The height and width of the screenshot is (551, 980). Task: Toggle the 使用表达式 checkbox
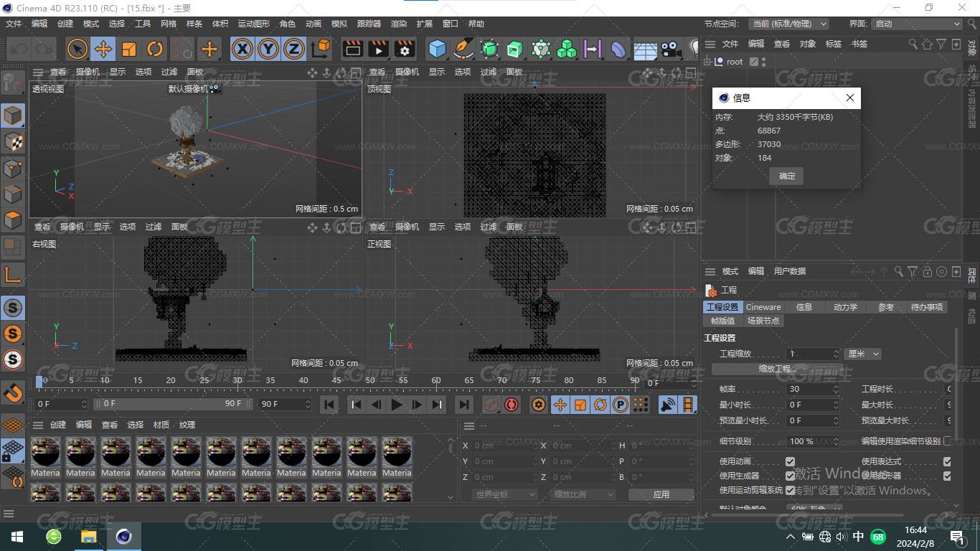[x=947, y=461]
